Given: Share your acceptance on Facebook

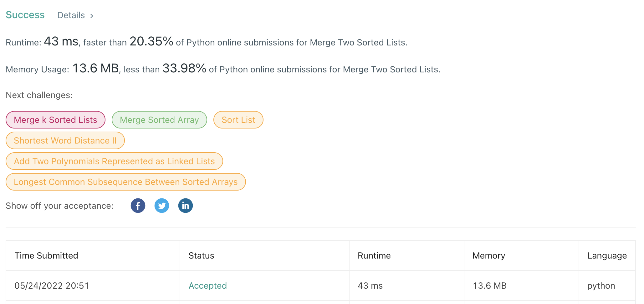Looking at the screenshot, I should [138, 206].
